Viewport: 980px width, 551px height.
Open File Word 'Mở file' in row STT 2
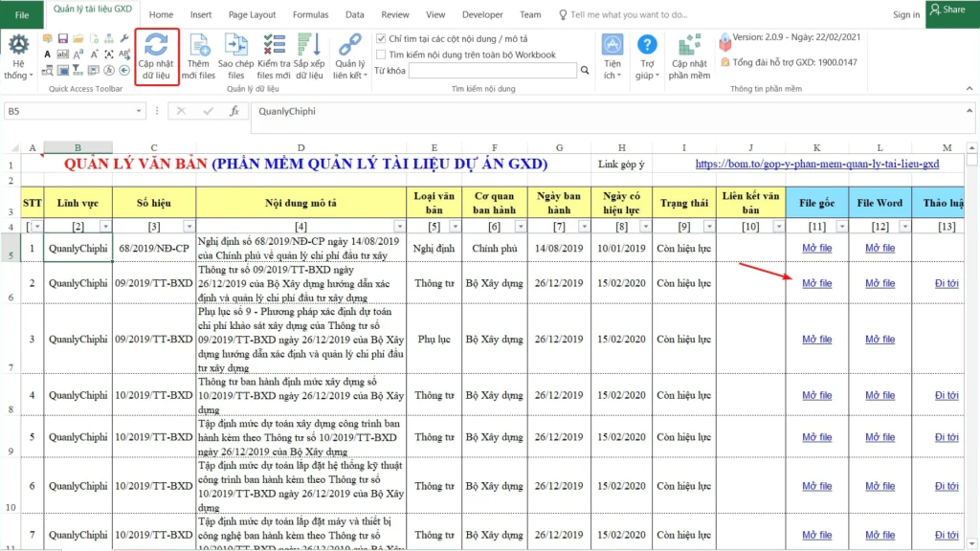click(880, 283)
